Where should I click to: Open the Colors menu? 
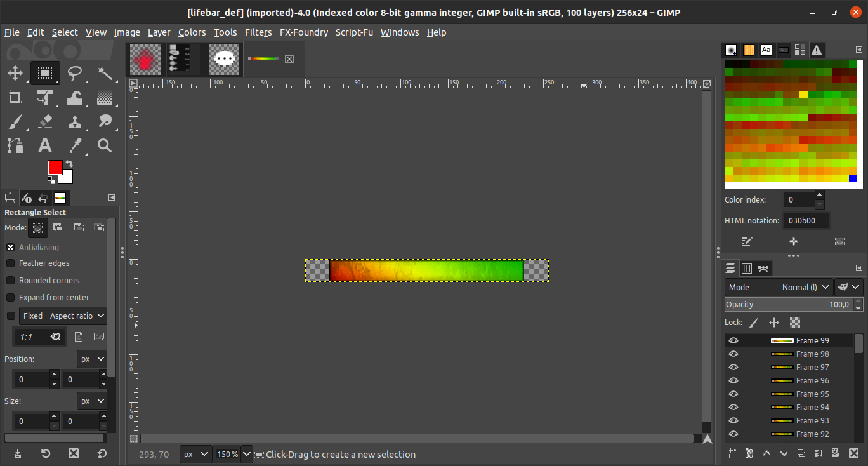(x=192, y=32)
